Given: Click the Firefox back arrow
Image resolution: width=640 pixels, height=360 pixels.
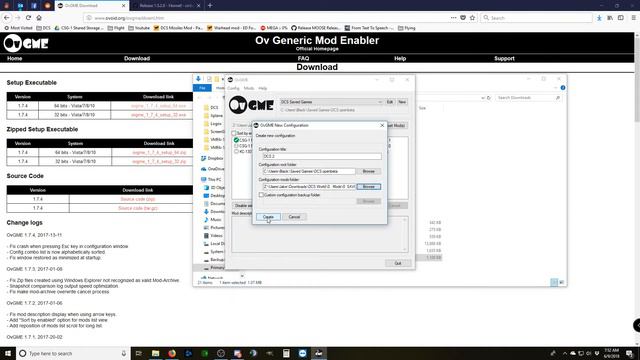Looking at the screenshot, I should pyautogui.click(x=7, y=18).
